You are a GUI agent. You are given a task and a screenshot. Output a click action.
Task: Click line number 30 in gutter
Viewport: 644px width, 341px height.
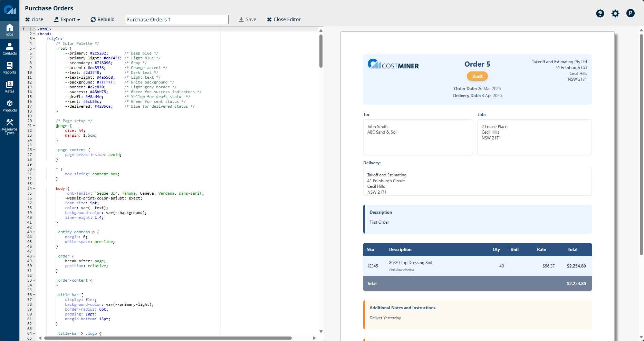coord(29,169)
